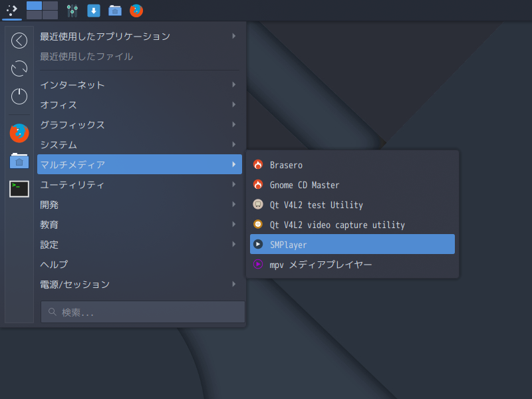Expand arrow beside システム
Image resolution: width=532 pixels, height=399 pixels.
pyautogui.click(x=234, y=144)
